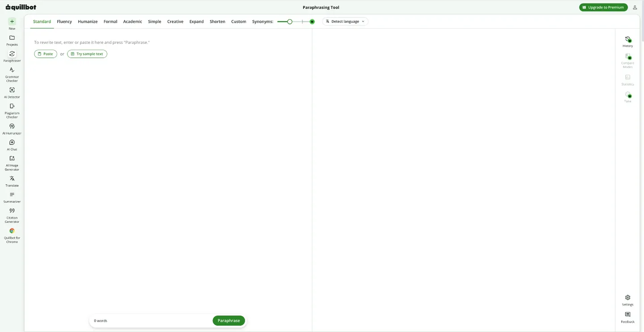Click the green Paraphrase button
This screenshot has height=332, width=644.
point(229,320)
